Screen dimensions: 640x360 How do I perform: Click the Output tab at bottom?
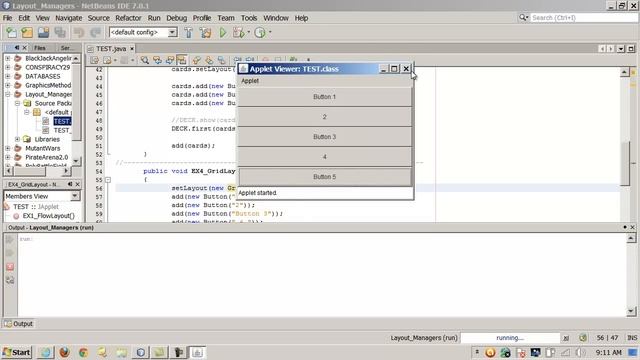(18, 324)
